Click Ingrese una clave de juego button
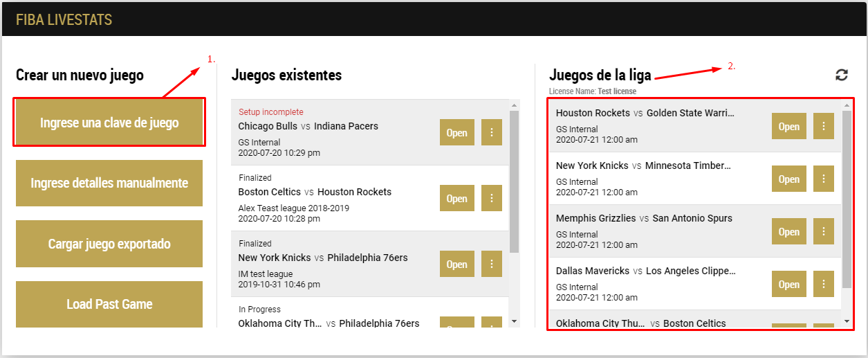 tap(109, 123)
